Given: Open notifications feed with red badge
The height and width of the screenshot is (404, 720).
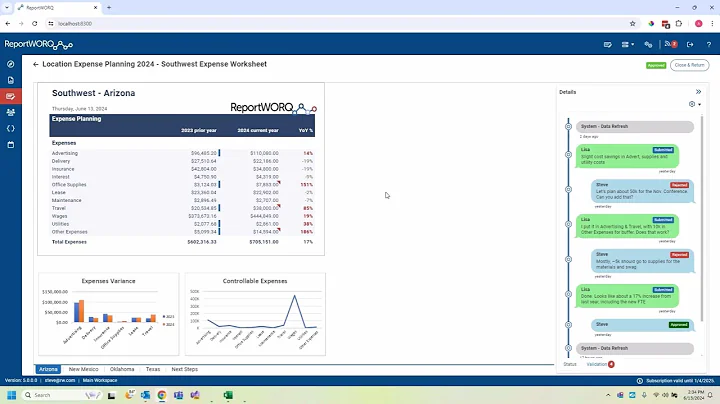Looking at the screenshot, I should tap(671, 44).
